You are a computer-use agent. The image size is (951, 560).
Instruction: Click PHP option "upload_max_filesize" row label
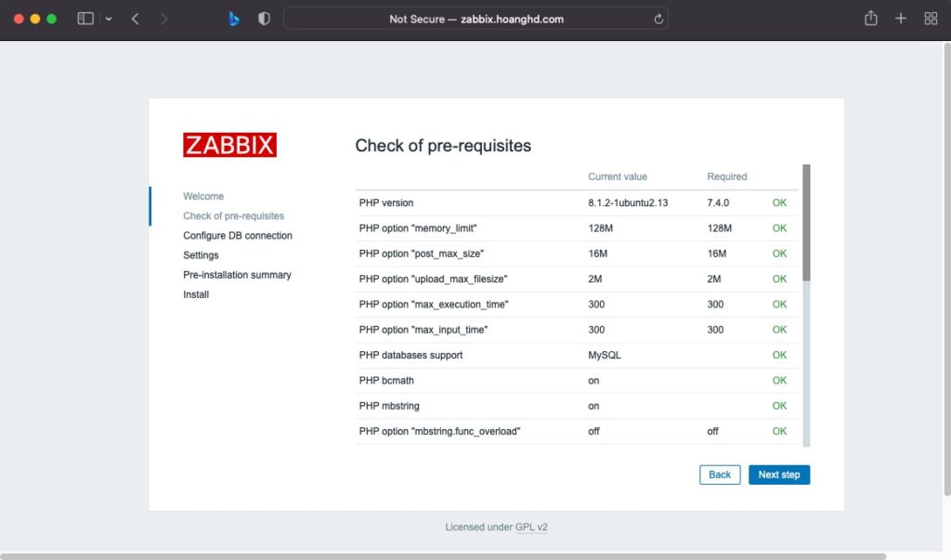433,280
